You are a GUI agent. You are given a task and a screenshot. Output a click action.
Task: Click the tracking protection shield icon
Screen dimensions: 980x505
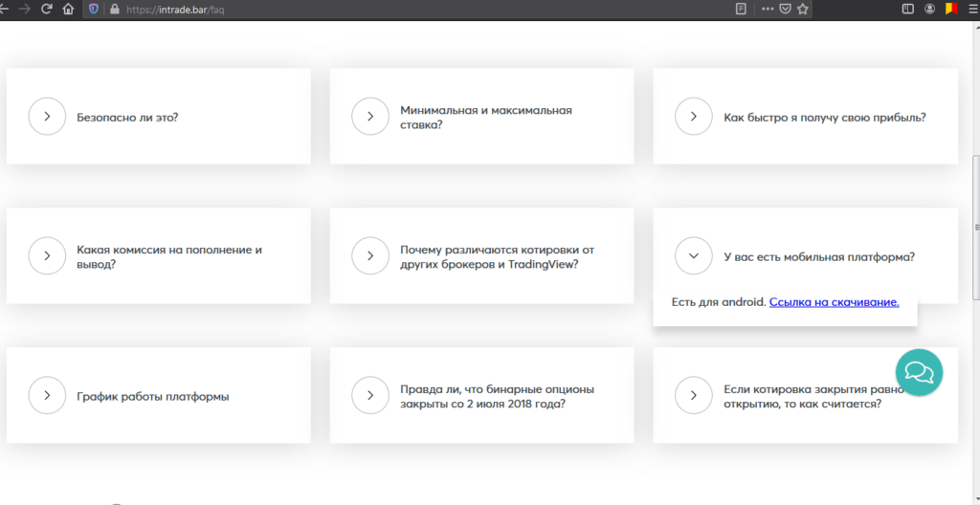click(93, 9)
